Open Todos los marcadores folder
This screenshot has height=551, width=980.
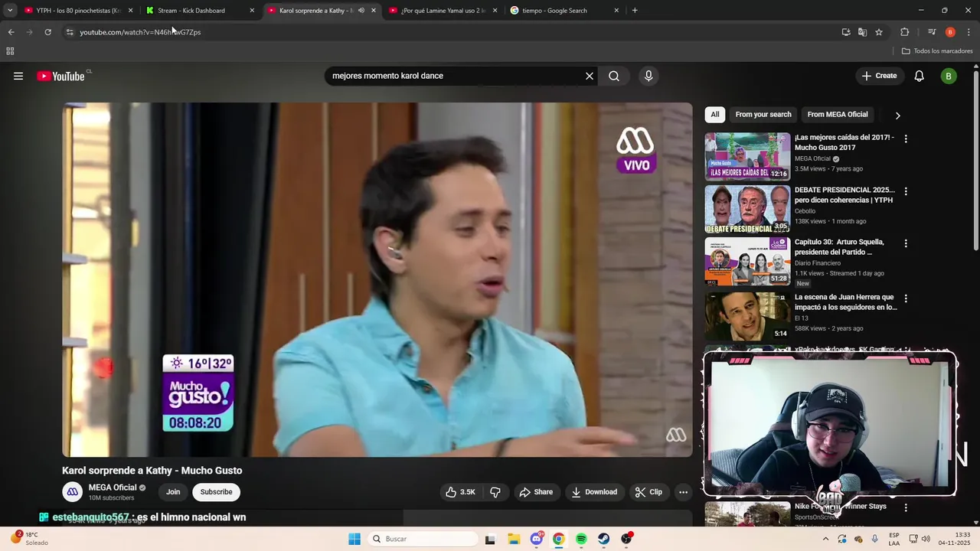pos(937,51)
